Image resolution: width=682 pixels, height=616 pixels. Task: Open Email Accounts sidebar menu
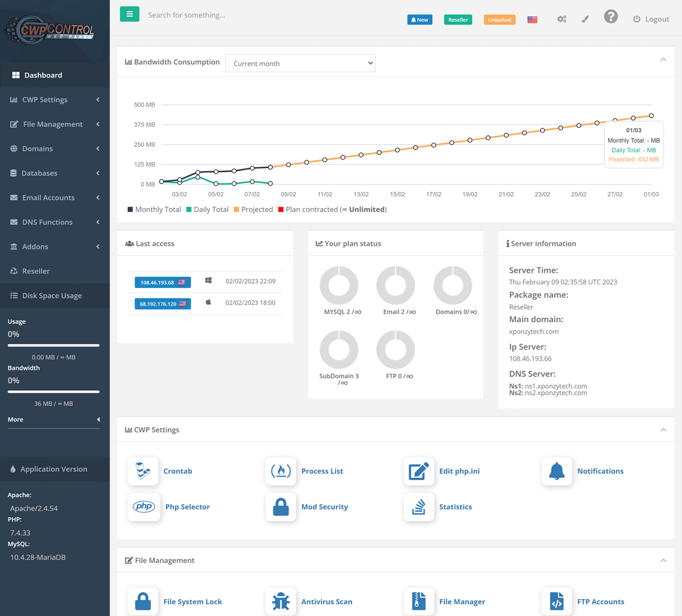click(55, 197)
